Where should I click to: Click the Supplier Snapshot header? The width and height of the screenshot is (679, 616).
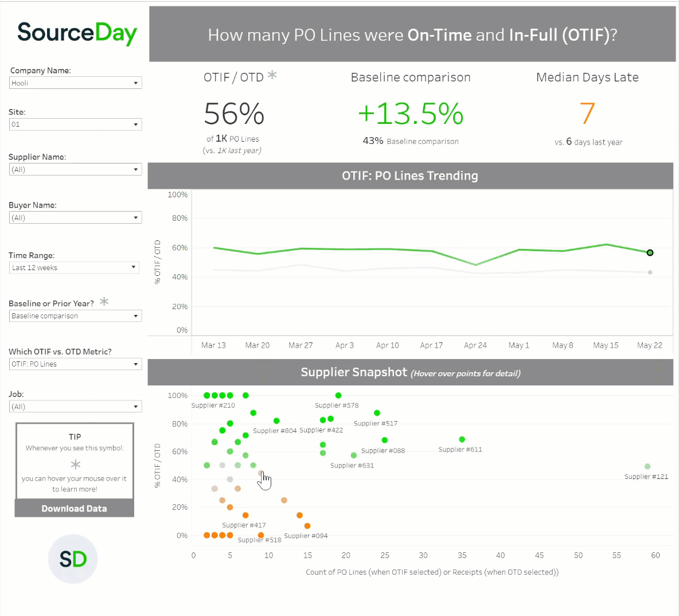pyautogui.click(x=410, y=372)
